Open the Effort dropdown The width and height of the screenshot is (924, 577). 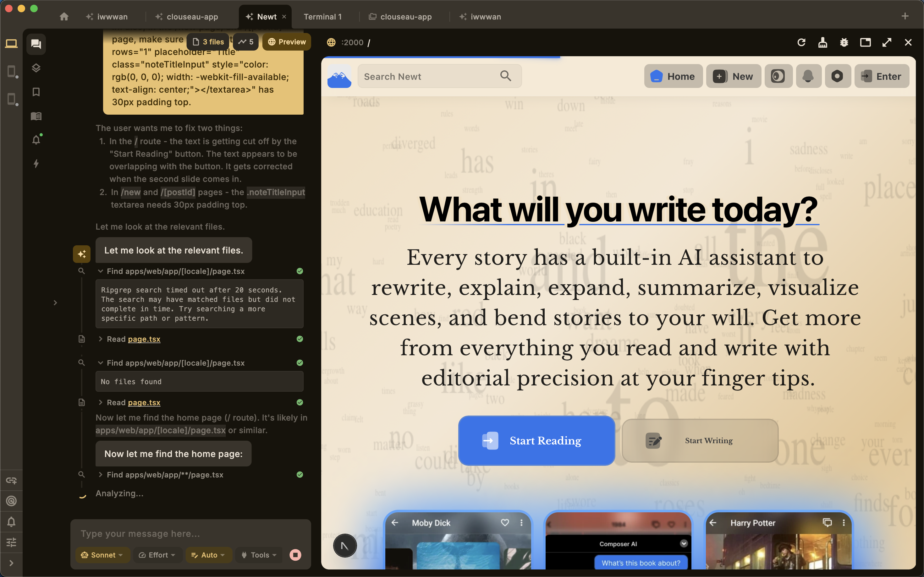(157, 555)
